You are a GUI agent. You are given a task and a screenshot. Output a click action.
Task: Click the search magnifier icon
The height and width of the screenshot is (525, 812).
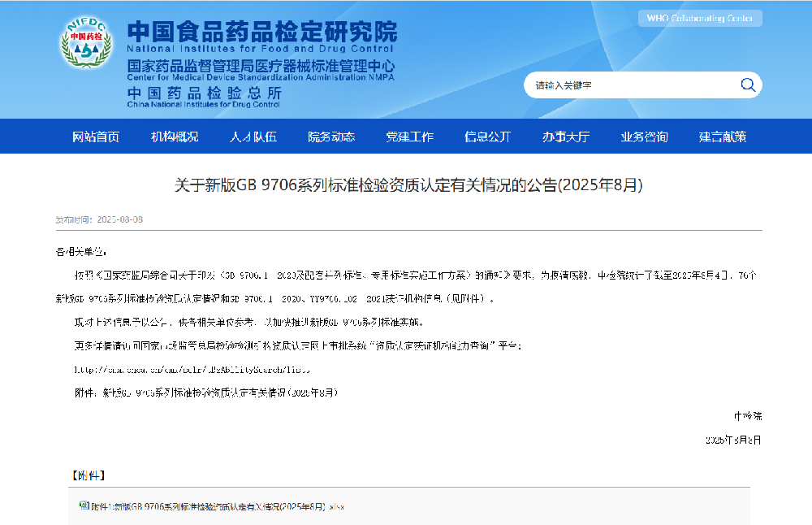pyautogui.click(x=748, y=85)
